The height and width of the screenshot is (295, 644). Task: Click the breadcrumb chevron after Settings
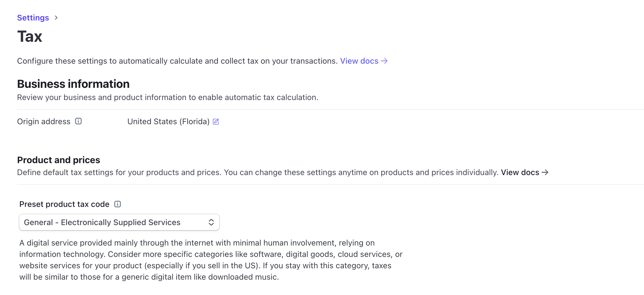pos(56,18)
